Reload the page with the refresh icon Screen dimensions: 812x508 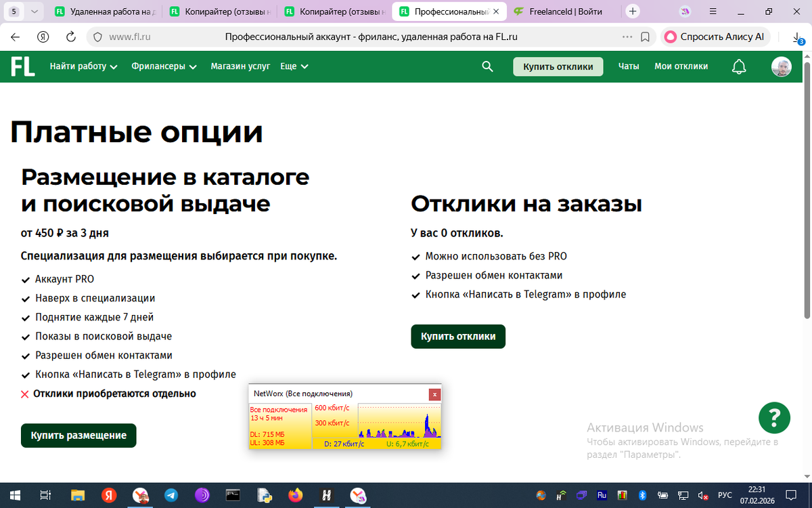tap(70, 37)
